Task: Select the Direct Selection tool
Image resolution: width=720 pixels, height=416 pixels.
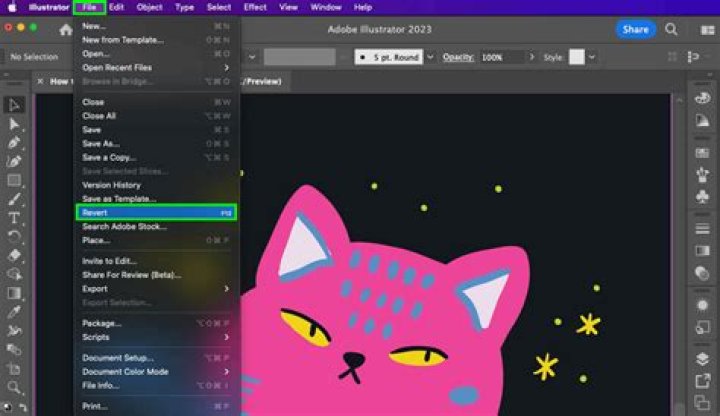Action: (14, 124)
